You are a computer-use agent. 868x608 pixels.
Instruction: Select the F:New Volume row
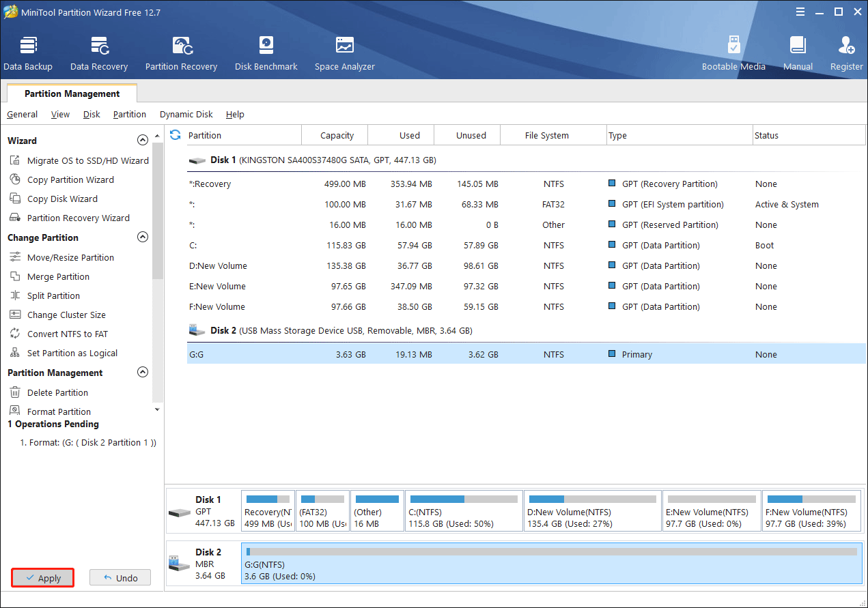point(526,306)
